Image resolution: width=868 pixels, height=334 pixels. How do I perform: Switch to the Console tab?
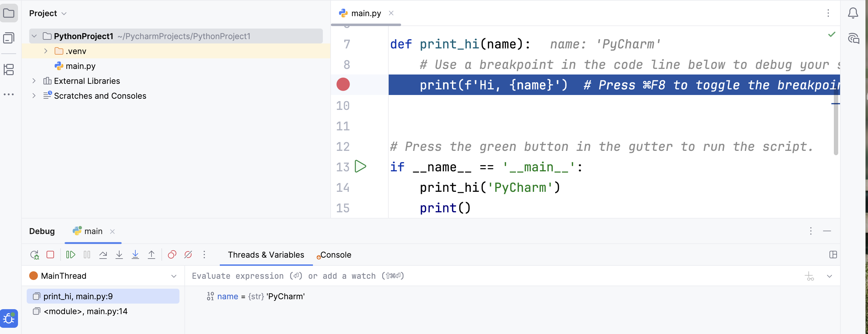(x=335, y=255)
